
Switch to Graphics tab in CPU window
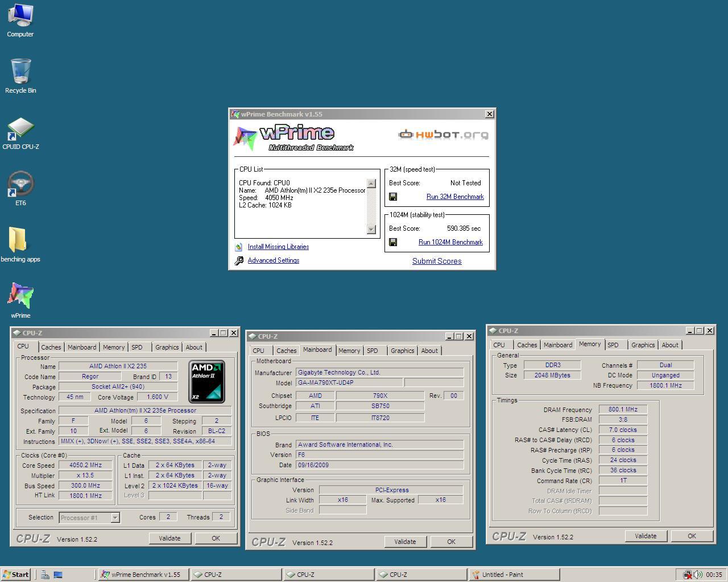tap(167, 347)
